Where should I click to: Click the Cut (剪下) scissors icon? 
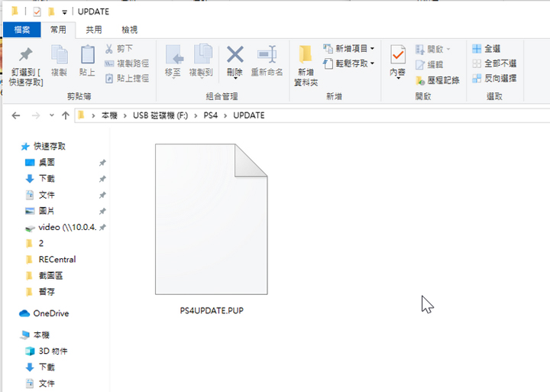tap(109, 49)
